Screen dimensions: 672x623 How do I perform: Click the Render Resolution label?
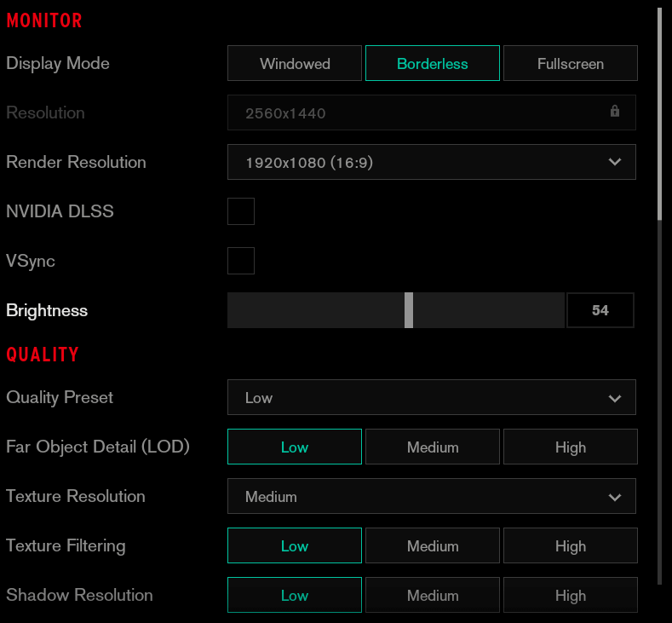pos(76,162)
